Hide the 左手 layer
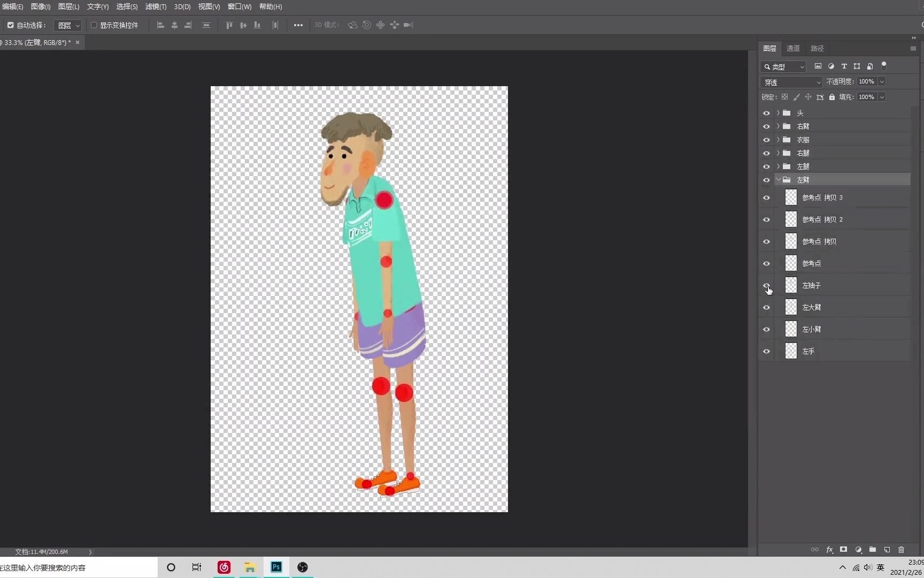924x578 pixels. [x=766, y=351]
